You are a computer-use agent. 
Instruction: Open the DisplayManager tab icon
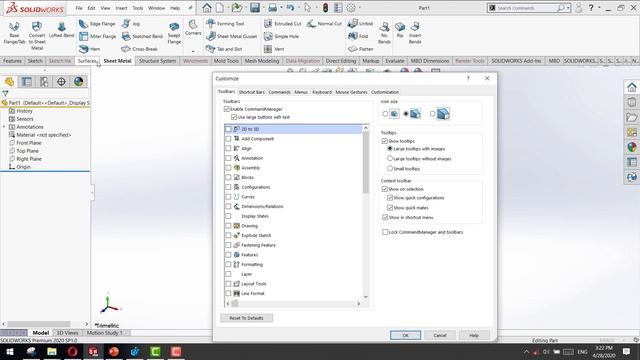78,82
